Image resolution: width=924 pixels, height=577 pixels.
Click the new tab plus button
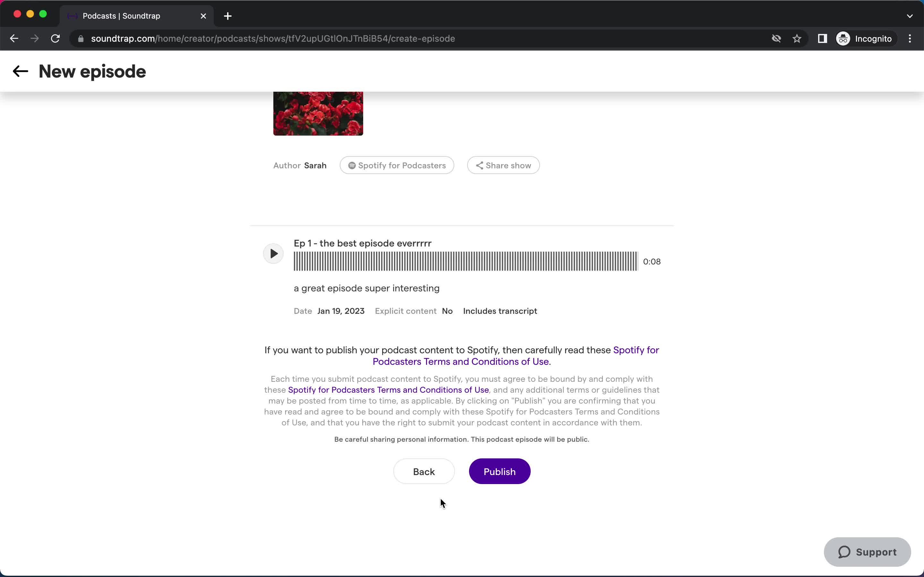[227, 15]
